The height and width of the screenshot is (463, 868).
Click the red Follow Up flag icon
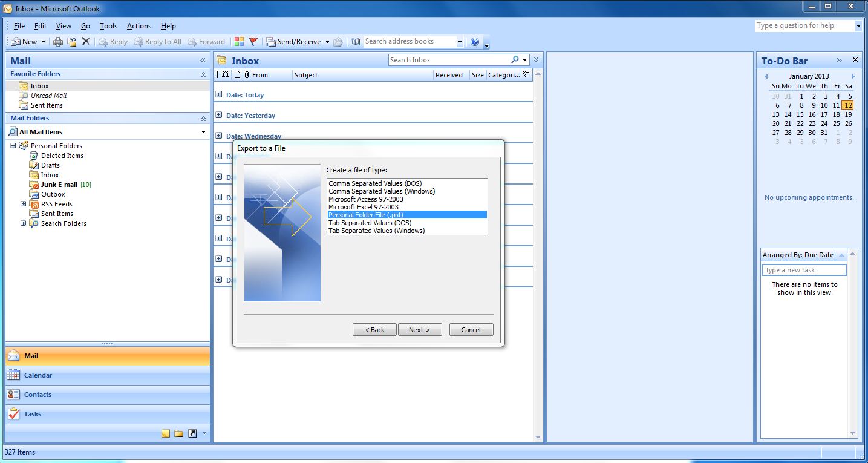253,42
